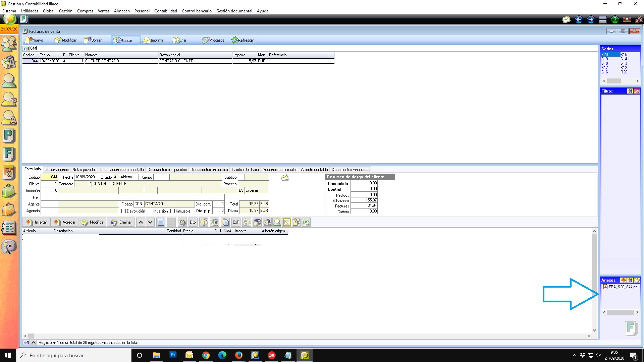
Task: Click the CxP button in detail toolbar
Action: click(236, 222)
